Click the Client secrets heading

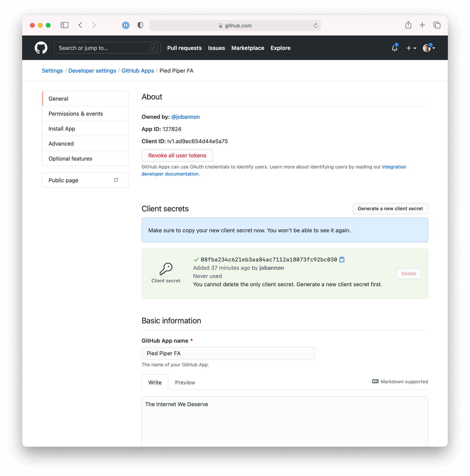[165, 209]
